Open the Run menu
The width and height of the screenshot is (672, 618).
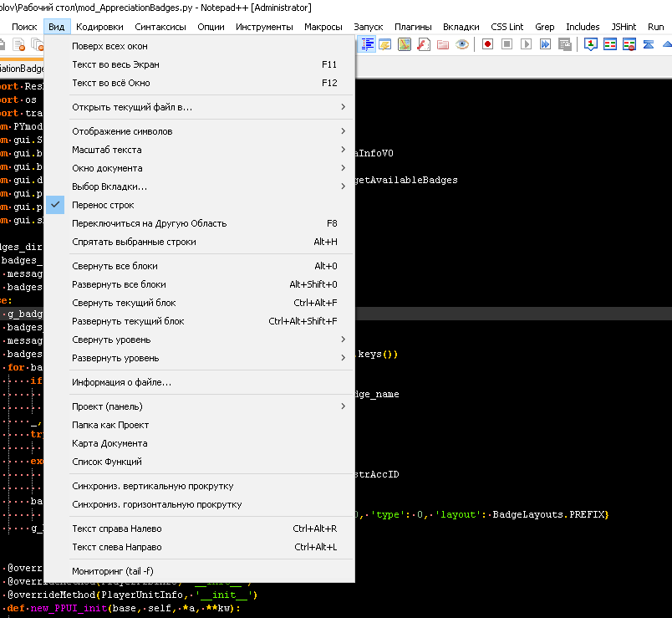(x=656, y=27)
